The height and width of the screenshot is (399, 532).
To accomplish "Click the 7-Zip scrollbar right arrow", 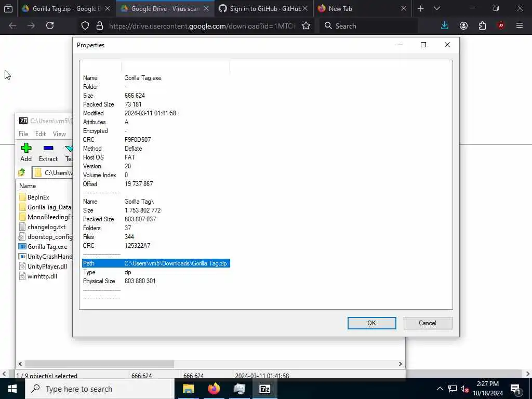I will pyautogui.click(x=401, y=364).
